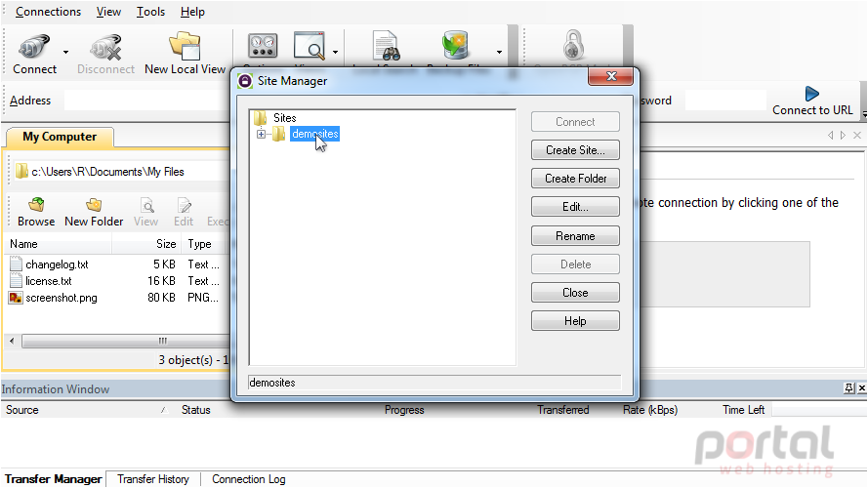This screenshot has height=488, width=868.
Task: Click the Disconnect toolbar icon
Action: tap(105, 47)
